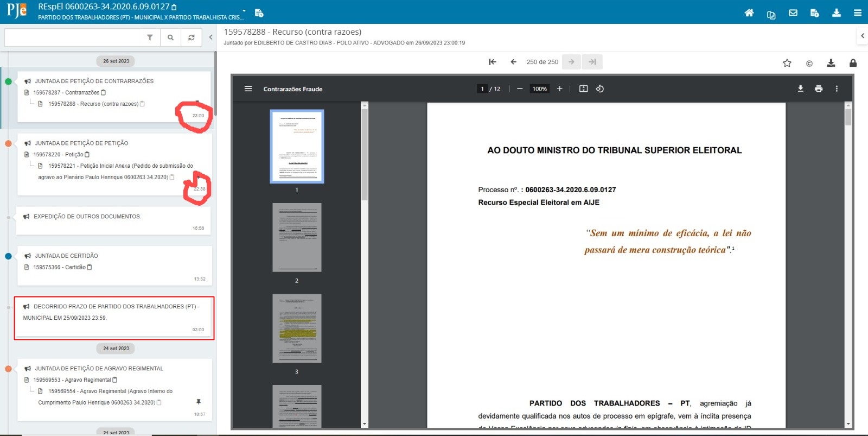
Task: Open document 159578287 - Contrarrazões
Action: pyautogui.click(x=66, y=92)
